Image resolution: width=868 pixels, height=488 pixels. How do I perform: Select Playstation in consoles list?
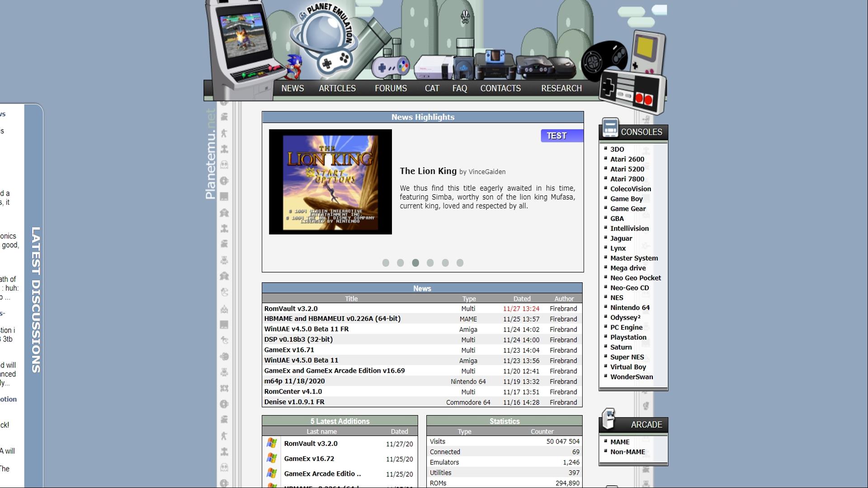pyautogui.click(x=628, y=338)
